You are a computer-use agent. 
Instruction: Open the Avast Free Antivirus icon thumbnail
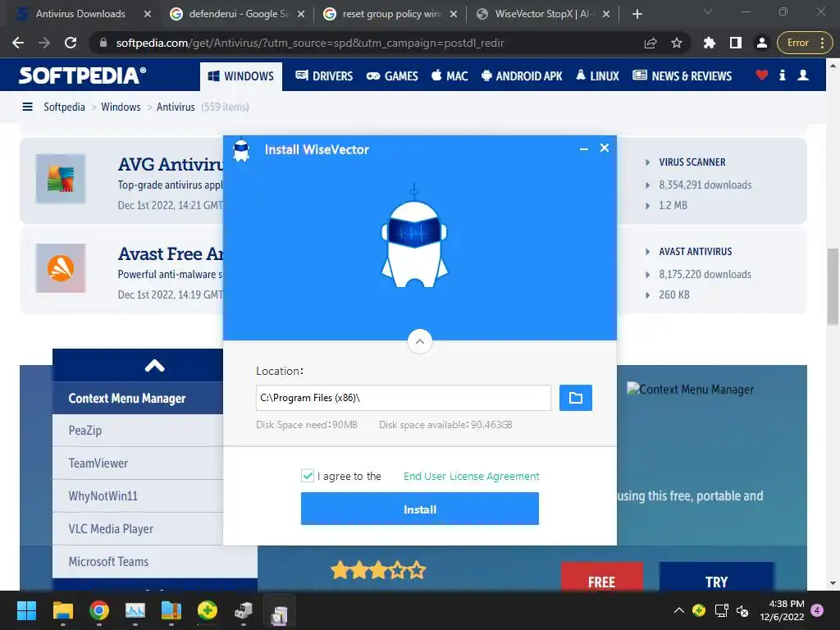pos(61,268)
